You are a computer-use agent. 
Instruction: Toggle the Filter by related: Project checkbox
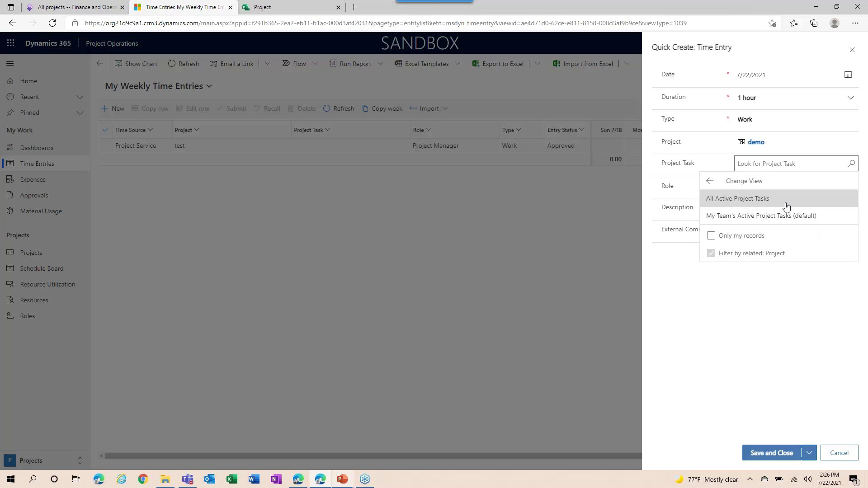(711, 253)
